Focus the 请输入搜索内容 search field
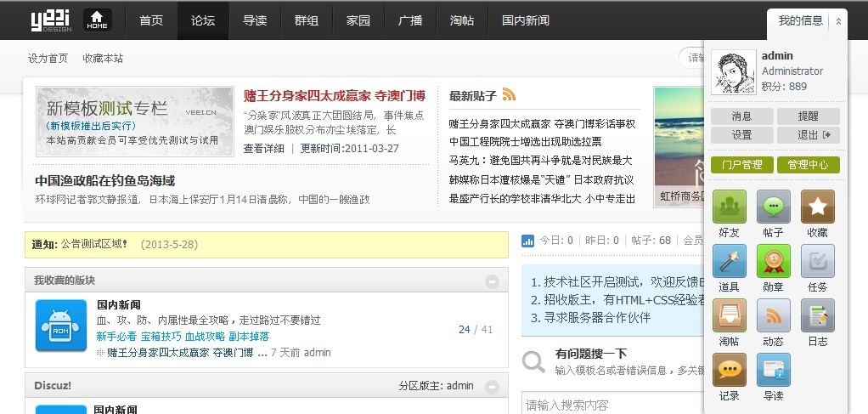The width and height of the screenshot is (868, 414). coord(613,405)
